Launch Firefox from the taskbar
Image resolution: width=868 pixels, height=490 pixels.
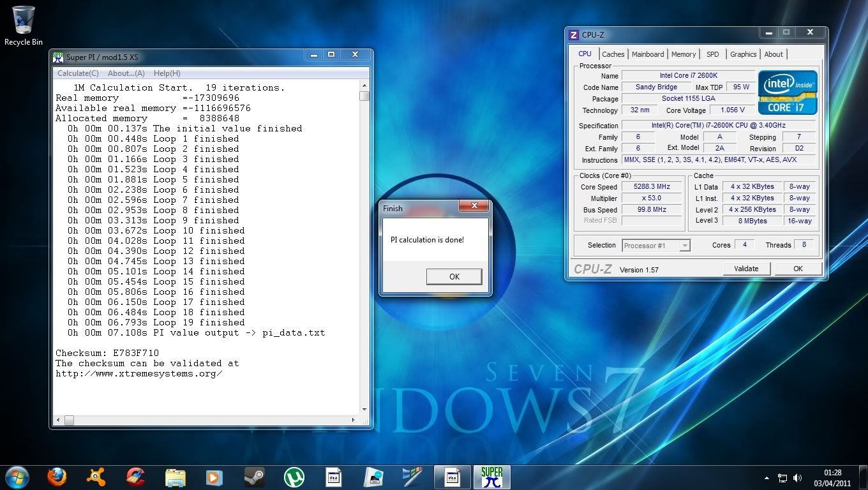coord(57,477)
